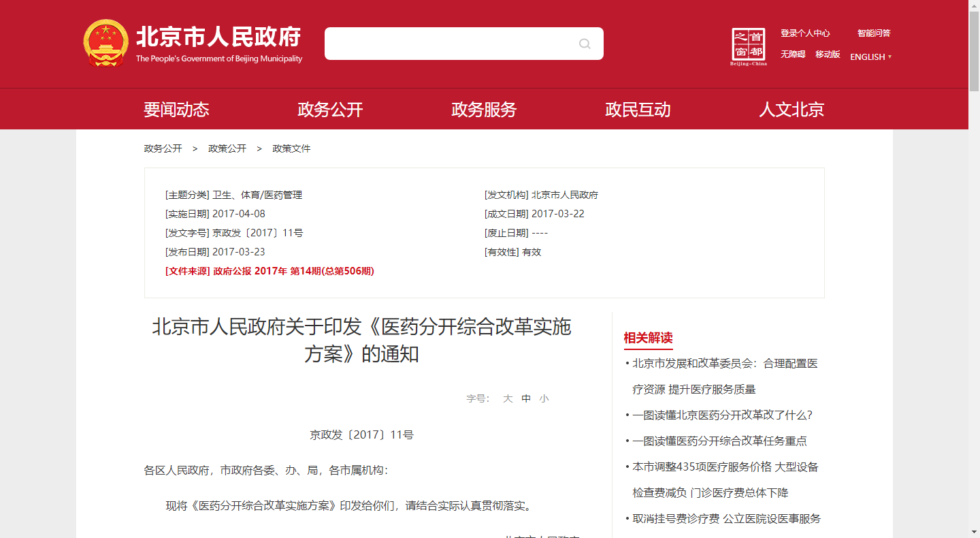Open 登录个人中心 login link
This screenshot has width=980, height=538.
[x=805, y=33]
